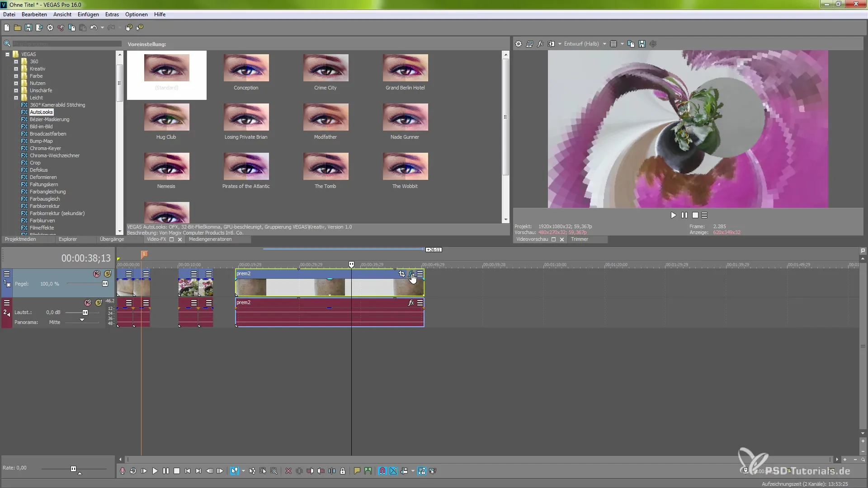The width and height of the screenshot is (868, 488).
Task: Expand the Kreativ folder
Action: (x=16, y=69)
